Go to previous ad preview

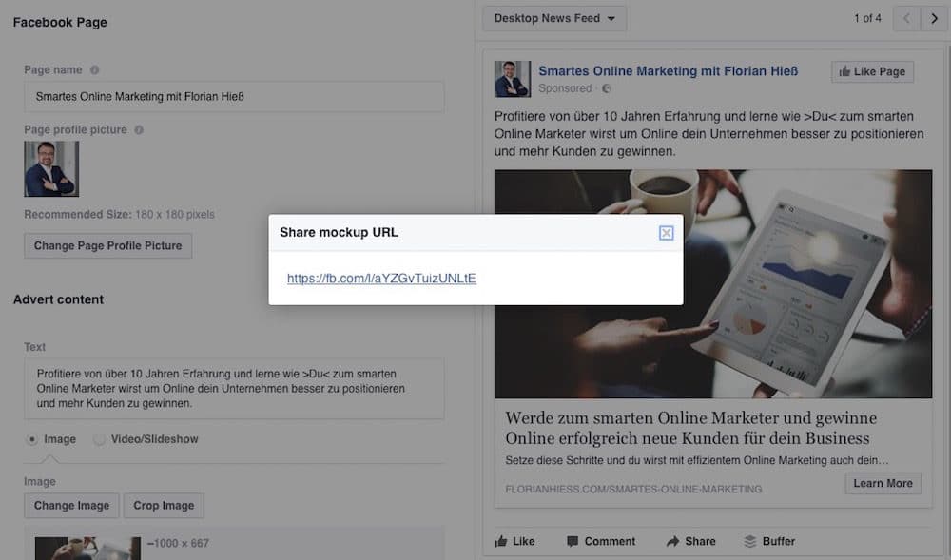[906, 19]
